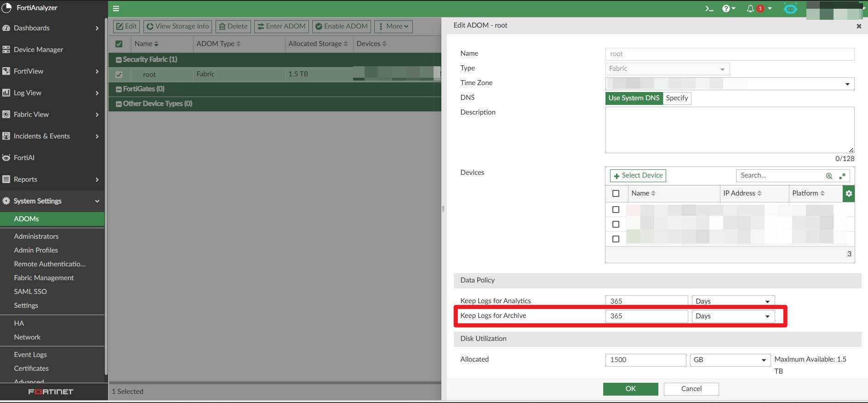Sort ADOM list by ADOM Type column
868x403 pixels.
point(218,44)
